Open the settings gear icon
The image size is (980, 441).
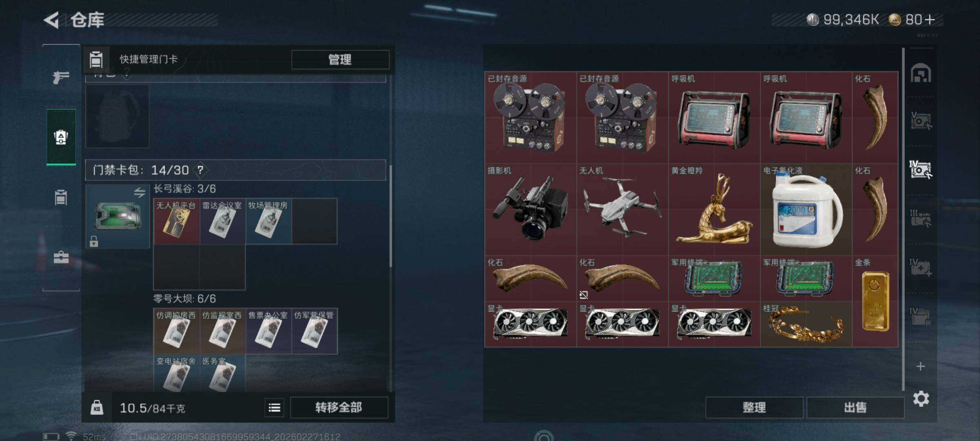point(921,399)
